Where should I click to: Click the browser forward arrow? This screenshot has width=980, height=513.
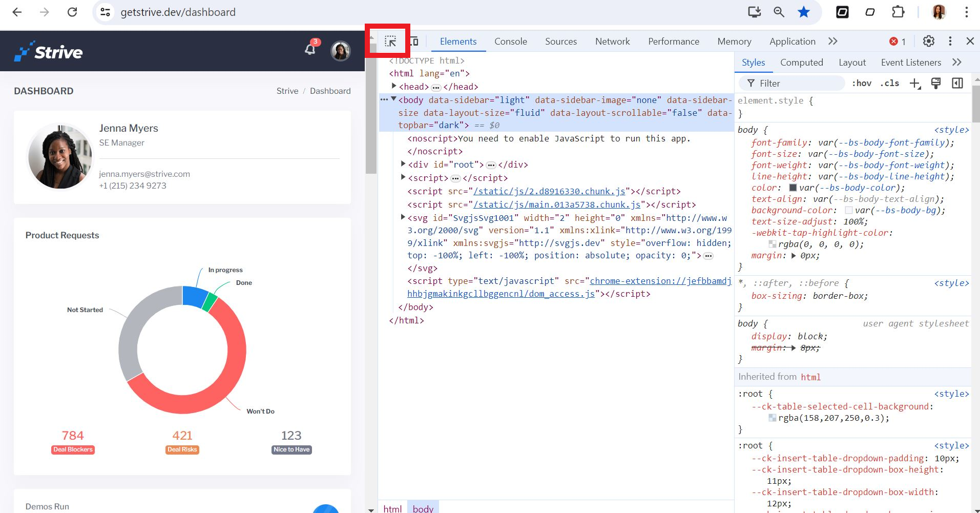point(45,12)
